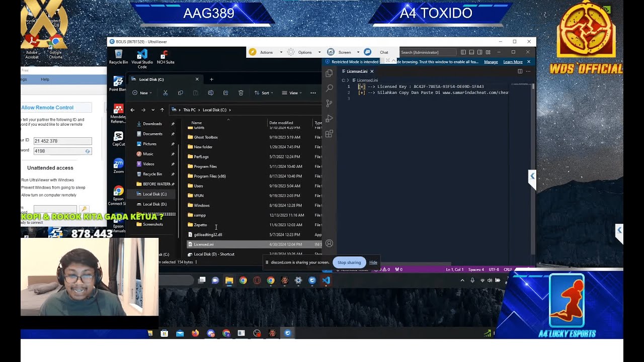The image size is (644, 362).
Task: Click the Share icon in File Explorer
Action: coord(225,93)
